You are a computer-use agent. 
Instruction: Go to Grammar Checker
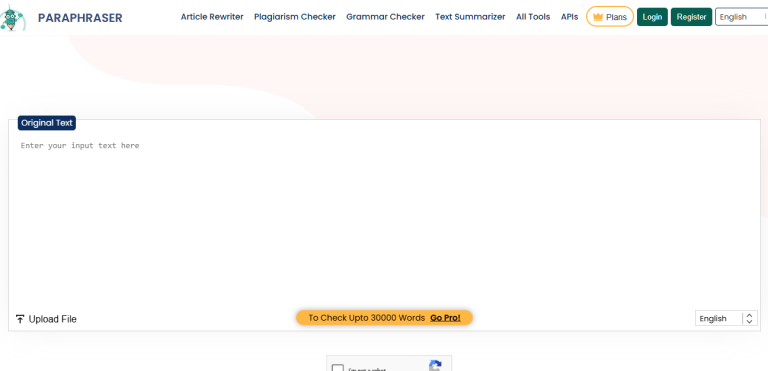coord(385,17)
